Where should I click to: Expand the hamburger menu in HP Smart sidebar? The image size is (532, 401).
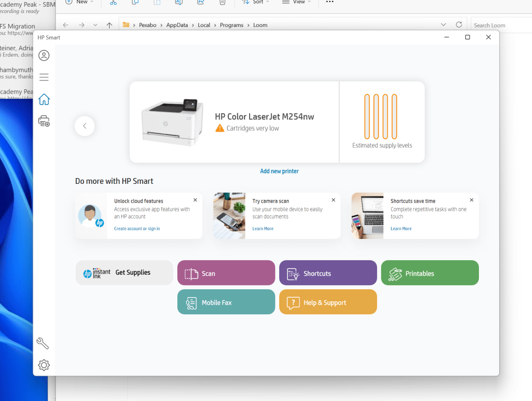click(x=44, y=77)
